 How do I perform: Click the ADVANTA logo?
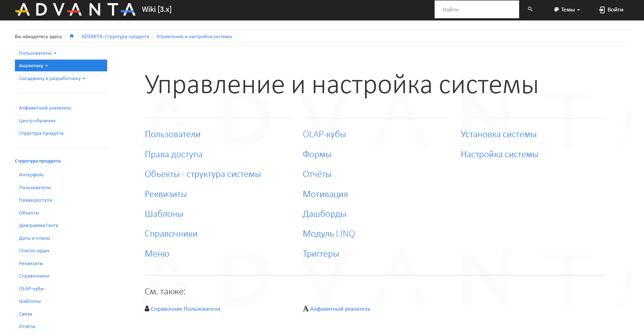[75, 10]
